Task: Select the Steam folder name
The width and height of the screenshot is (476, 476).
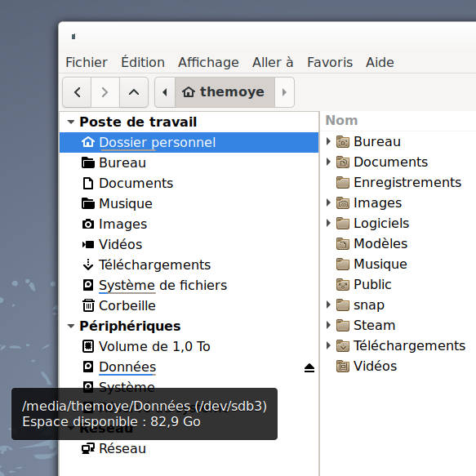Action: pos(374,325)
